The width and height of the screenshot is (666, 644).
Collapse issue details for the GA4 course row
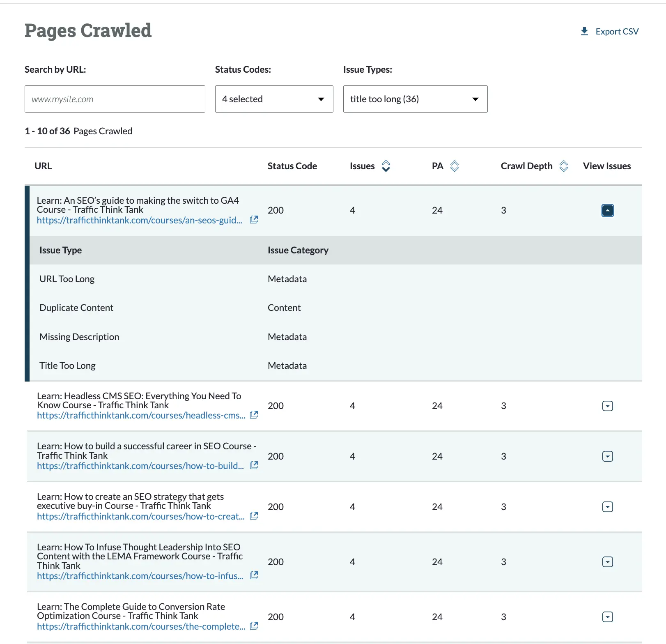coord(607,210)
